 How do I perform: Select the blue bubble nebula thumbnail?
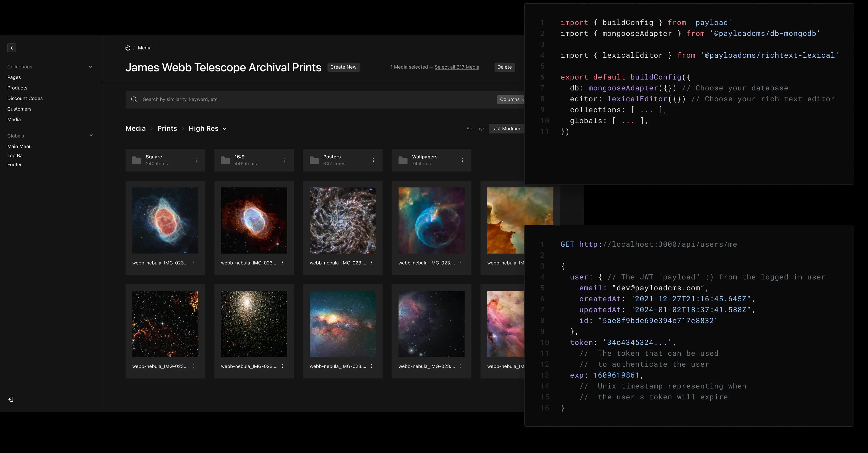pyautogui.click(x=431, y=221)
